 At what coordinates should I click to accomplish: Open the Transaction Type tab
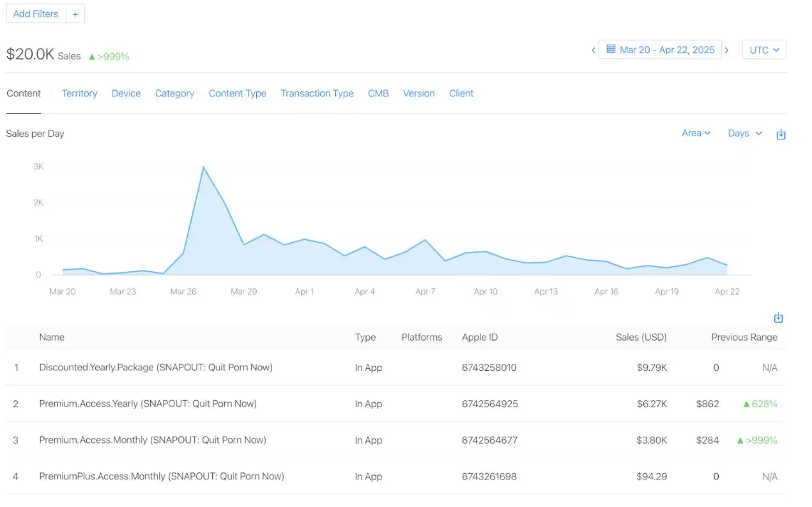317,93
